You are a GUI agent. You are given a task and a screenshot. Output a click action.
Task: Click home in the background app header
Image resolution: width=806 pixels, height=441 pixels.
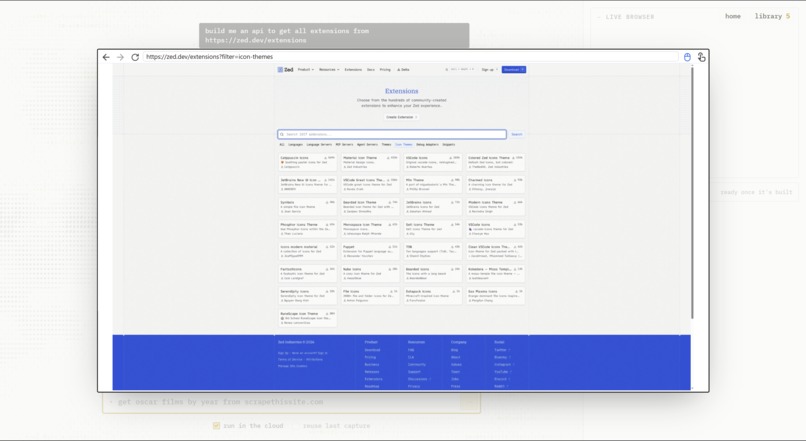[732, 16]
